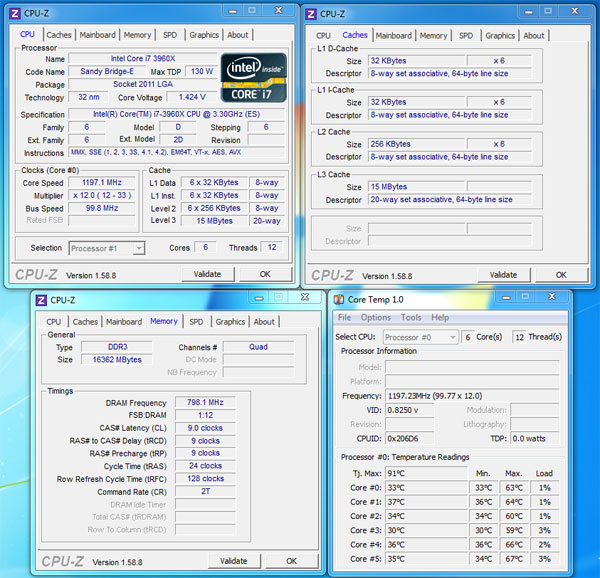Click the Tj. Max value '91°C'

click(x=426, y=474)
